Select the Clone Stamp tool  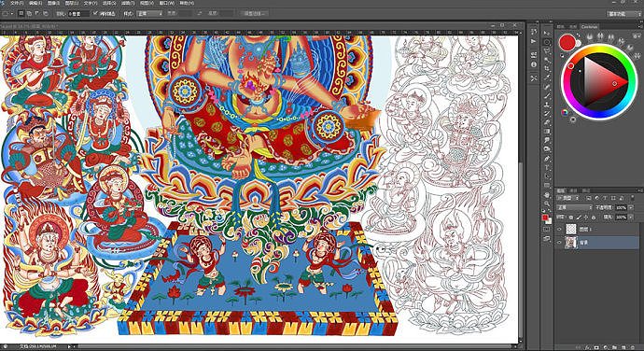pyautogui.click(x=547, y=105)
